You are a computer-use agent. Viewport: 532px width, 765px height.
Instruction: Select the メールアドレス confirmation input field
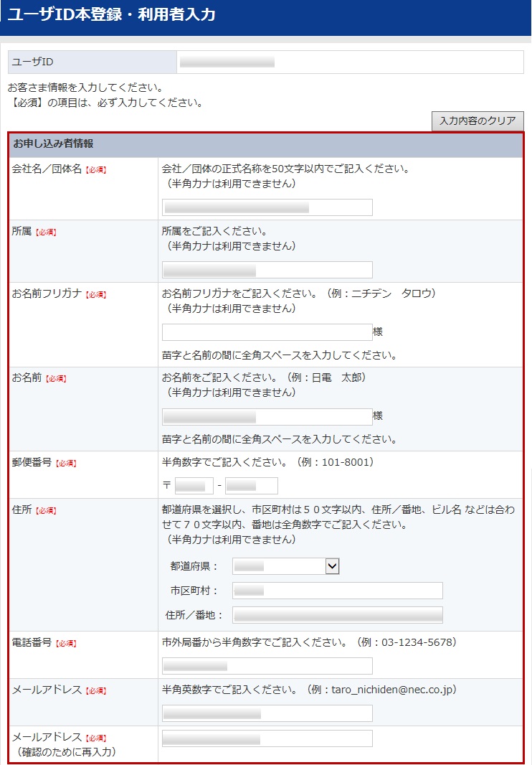point(267,738)
